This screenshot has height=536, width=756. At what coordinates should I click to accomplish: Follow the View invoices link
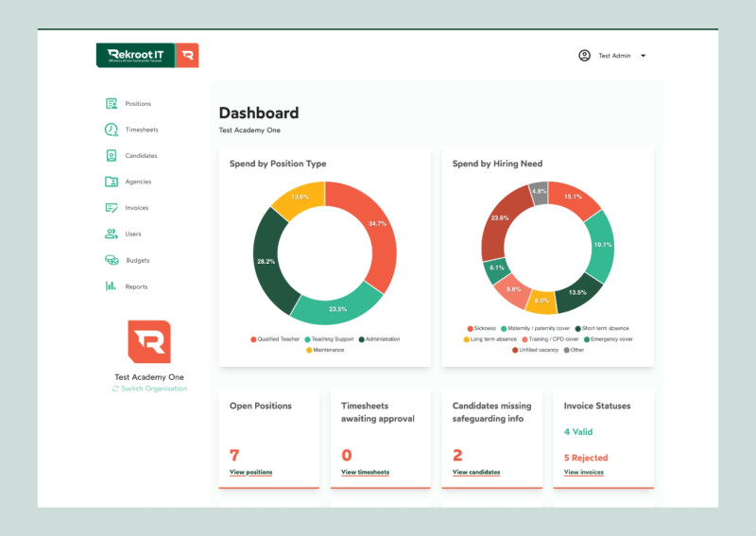click(583, 472)
